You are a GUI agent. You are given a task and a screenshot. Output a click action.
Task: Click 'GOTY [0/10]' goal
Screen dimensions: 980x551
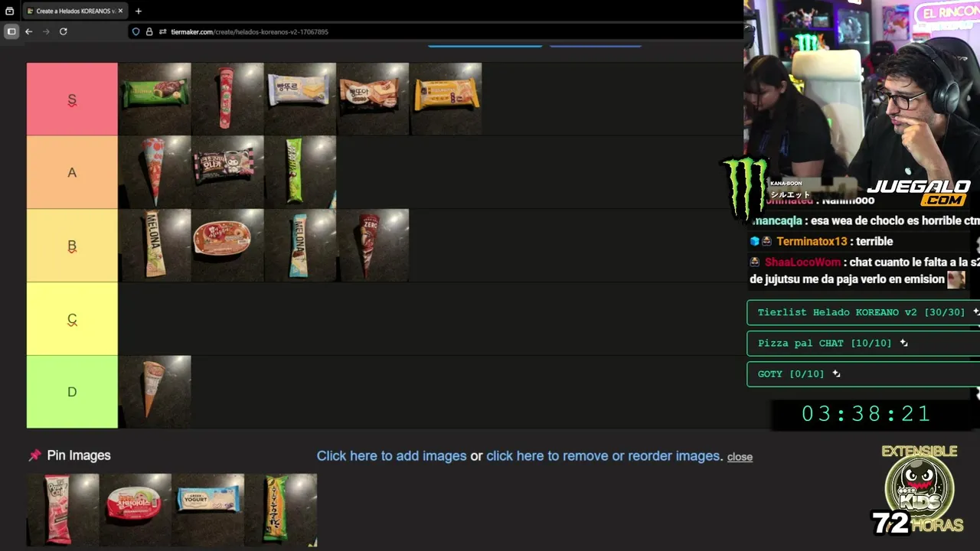[x=863, y=373]
